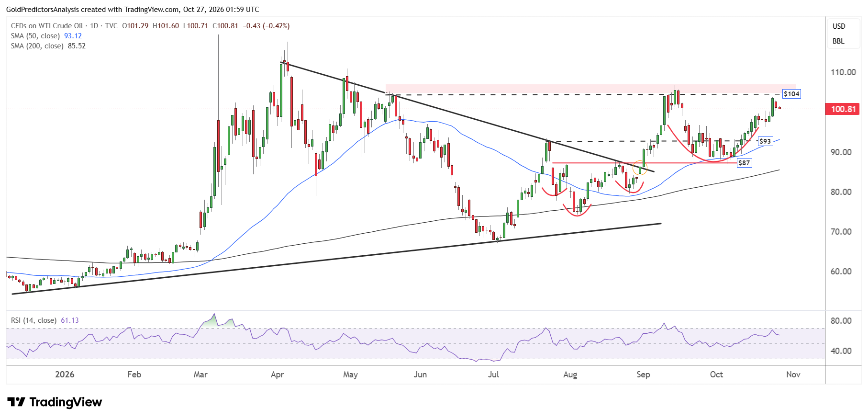
Task: Click the Nov label on the time axis
Action: tap(793, 375)
